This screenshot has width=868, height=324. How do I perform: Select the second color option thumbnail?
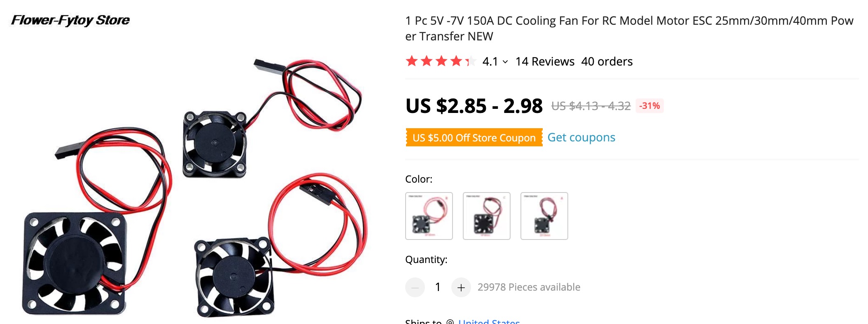(487, 216)
